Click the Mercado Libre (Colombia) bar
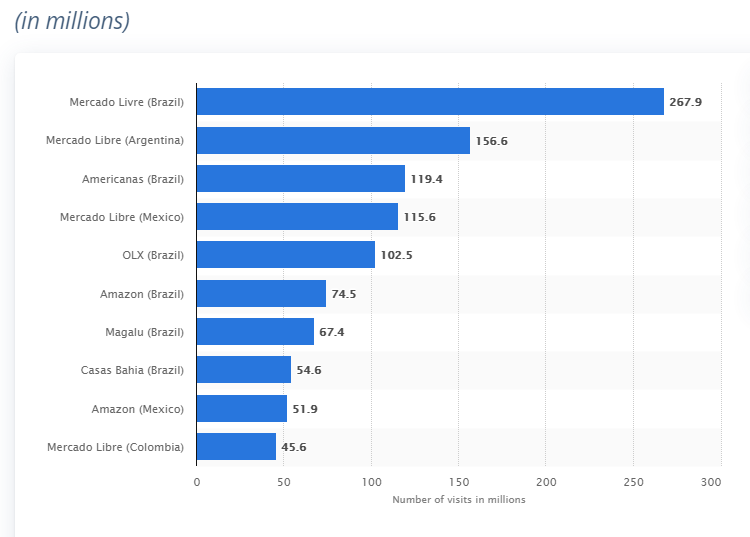Image resolution: width=750 pixels, height=537 pixels. [x=236, y=447]
